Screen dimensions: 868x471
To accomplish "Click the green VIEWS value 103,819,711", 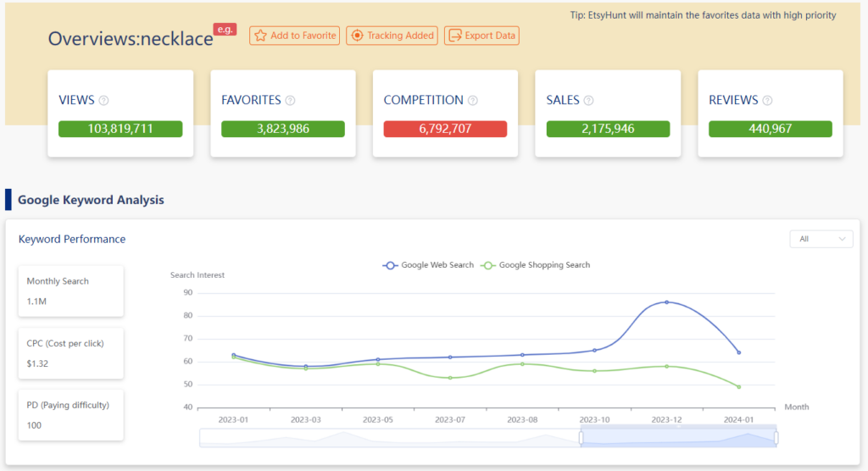I will (120, 129).
